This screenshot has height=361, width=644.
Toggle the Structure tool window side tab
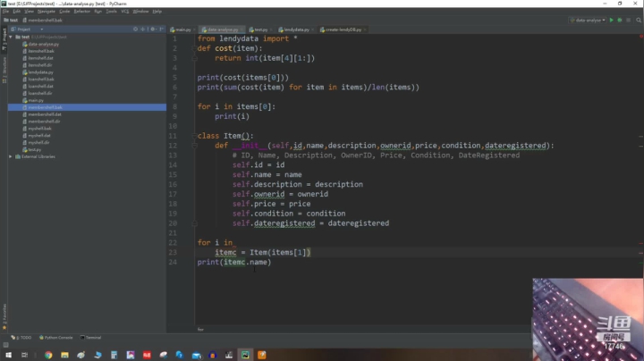4,71
